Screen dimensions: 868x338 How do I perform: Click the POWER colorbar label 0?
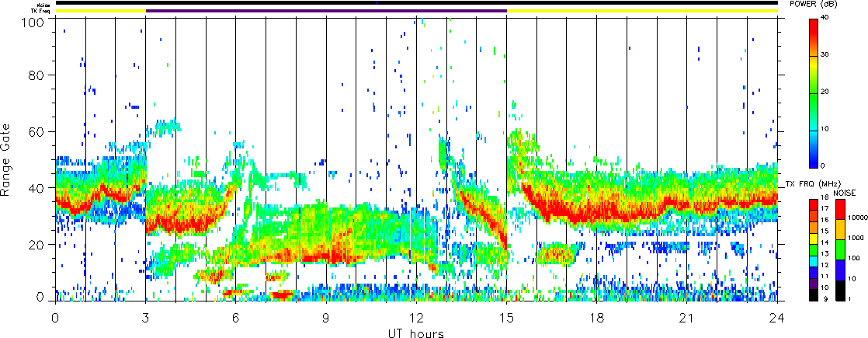[825, 166]
